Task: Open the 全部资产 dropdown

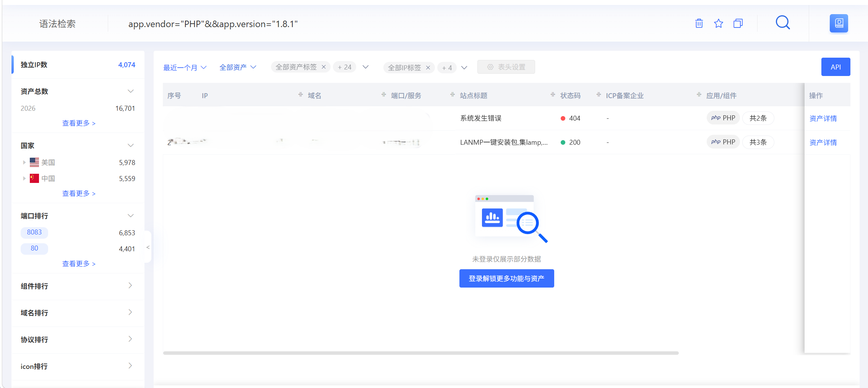Action: pyautogui.click(x=238, y=67)
